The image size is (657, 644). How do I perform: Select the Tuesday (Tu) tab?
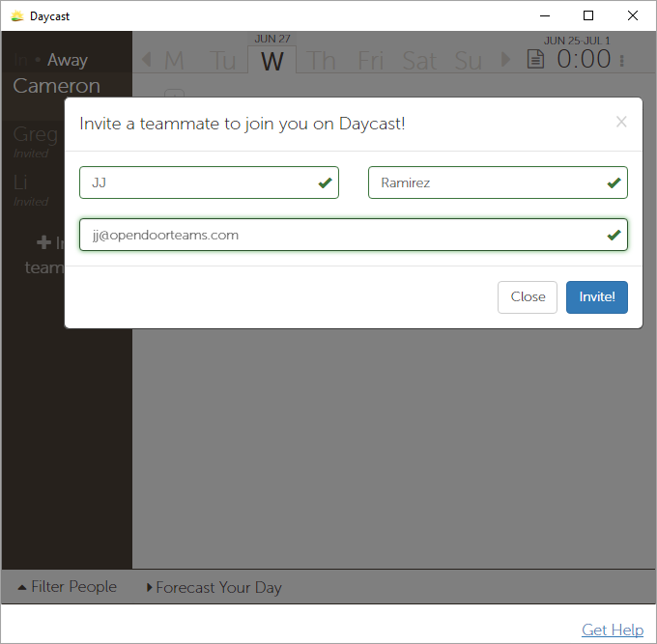pos(222,61)
